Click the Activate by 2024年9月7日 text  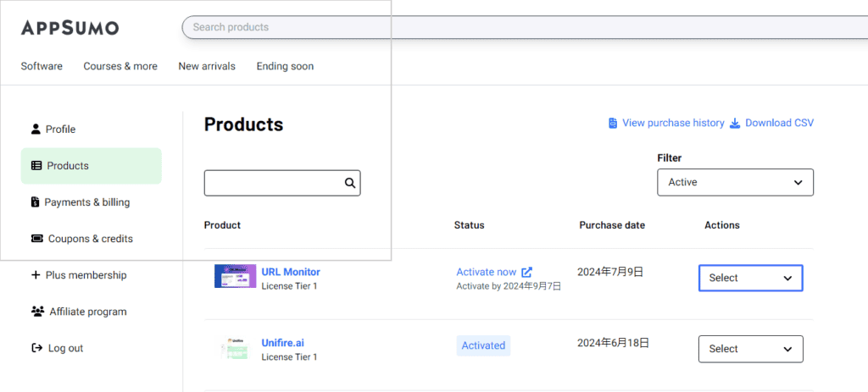(509, 286)
